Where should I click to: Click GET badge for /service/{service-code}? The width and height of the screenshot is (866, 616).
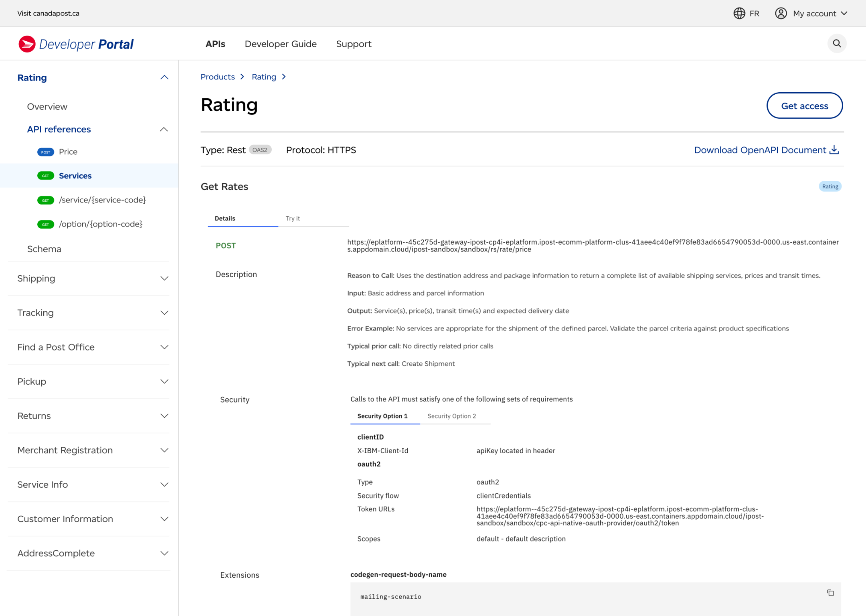46,200
